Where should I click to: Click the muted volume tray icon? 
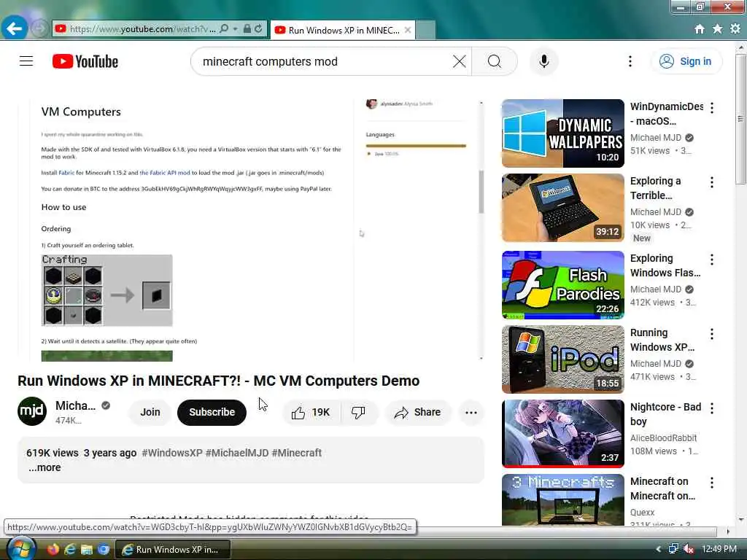(689, 549)
